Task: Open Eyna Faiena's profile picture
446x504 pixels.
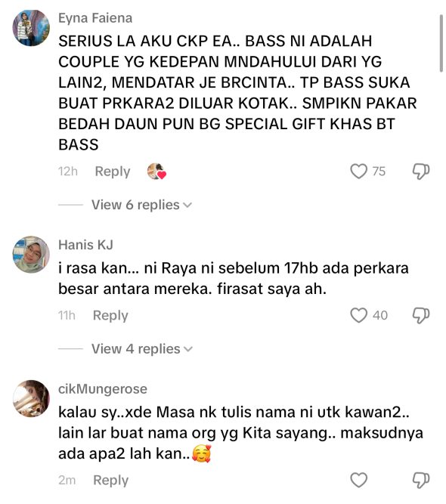Action: [x=31, y=28]
